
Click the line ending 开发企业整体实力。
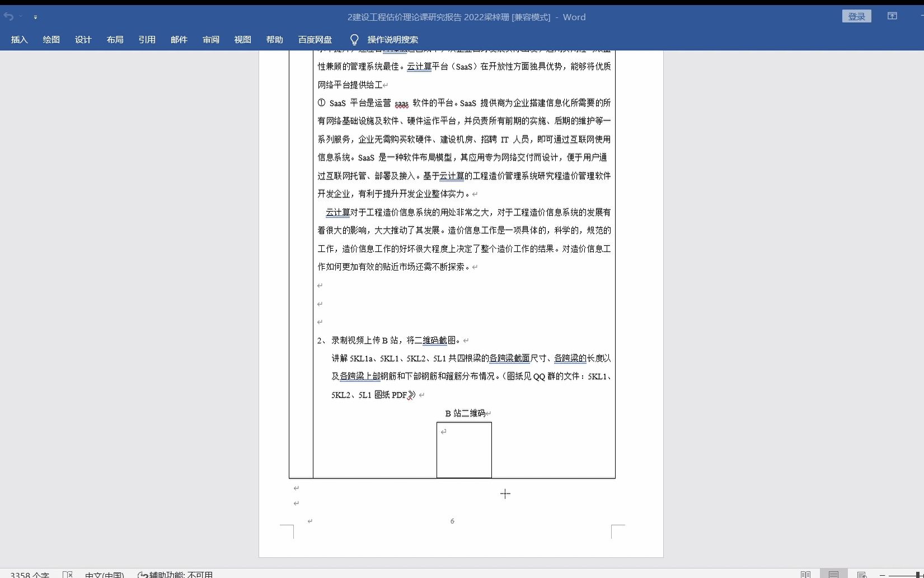pyautogui.click(x=394, y=194)
